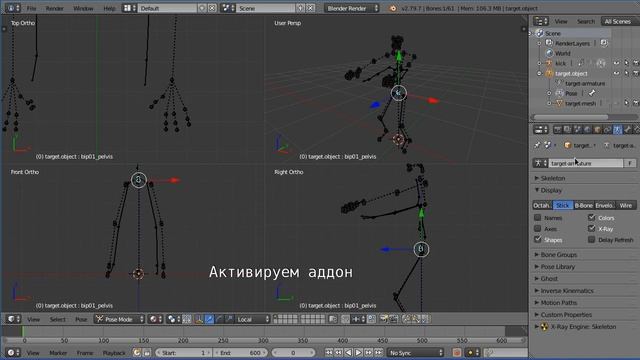The width and height of the screenshot is (640, 360).
Task: Select the World item in the outliner
Action: point(562,53)
